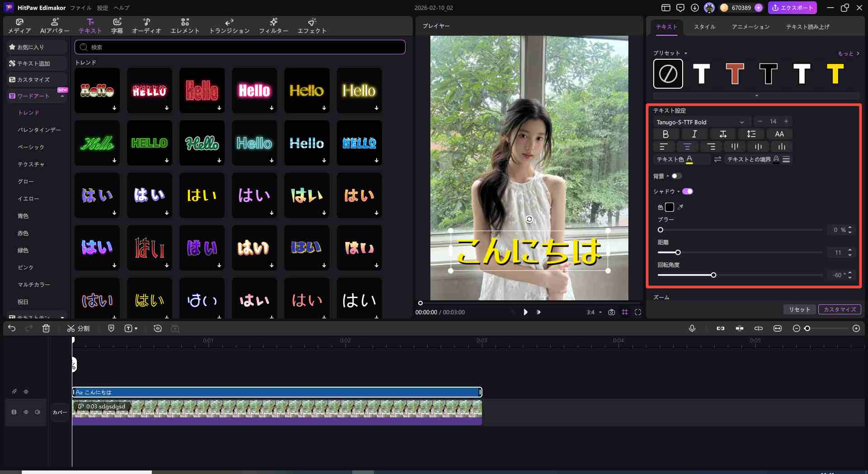
Task: Turn off the シャドウ (shadow) toggle
Action: (688, 191)
